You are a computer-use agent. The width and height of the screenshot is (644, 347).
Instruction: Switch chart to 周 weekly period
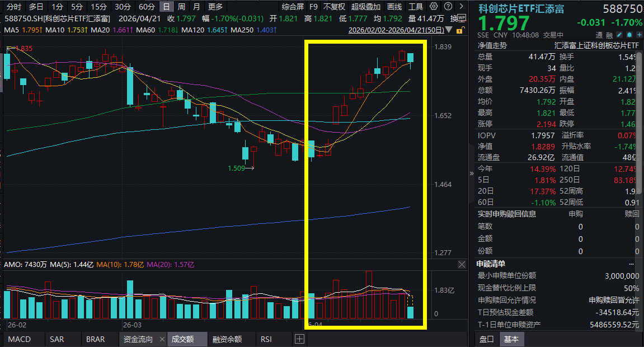click(x=181, y=7)
